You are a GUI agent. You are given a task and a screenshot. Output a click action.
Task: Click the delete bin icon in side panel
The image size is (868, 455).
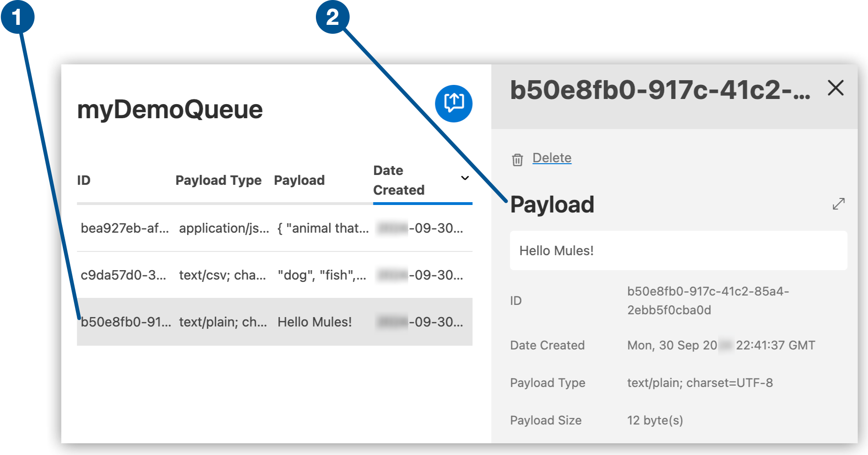tap(517, 159)
